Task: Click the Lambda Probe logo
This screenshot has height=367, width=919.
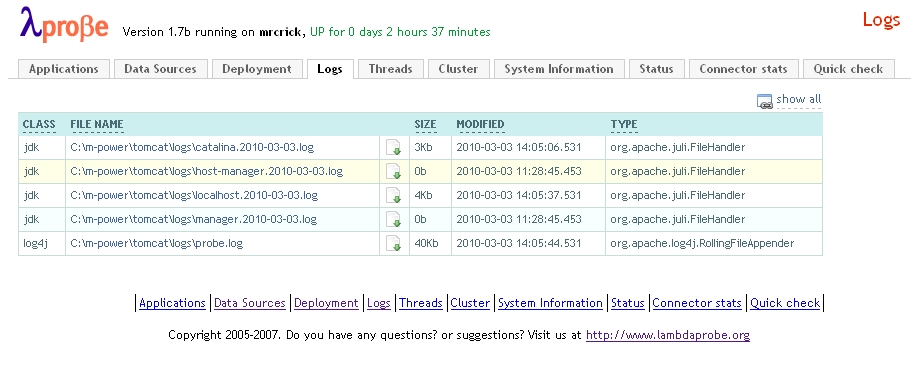Action: (x=64, y=24)
